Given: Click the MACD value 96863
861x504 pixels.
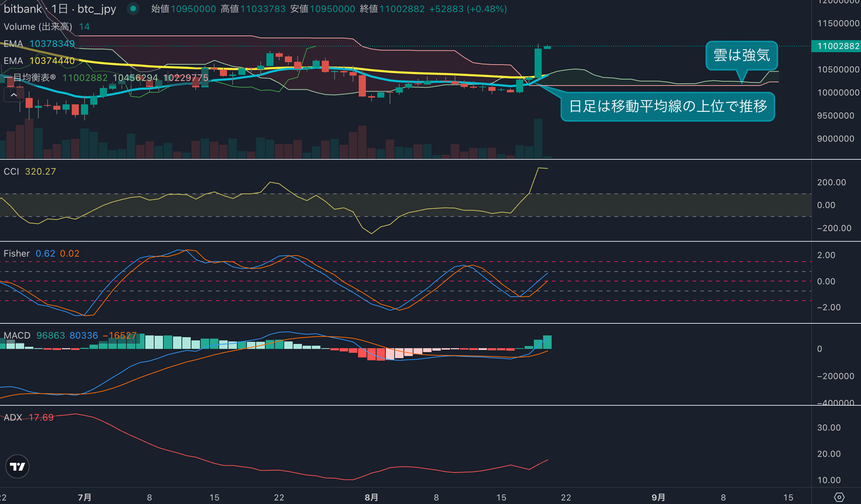Looking at the screenshot, I should (x=51, y=335).
